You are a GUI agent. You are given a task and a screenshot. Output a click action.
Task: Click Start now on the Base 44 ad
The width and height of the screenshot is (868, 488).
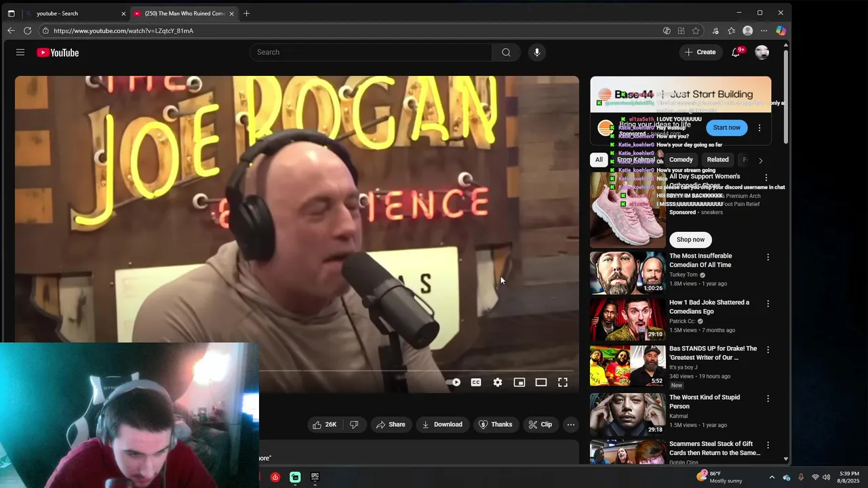pos(726,127)
